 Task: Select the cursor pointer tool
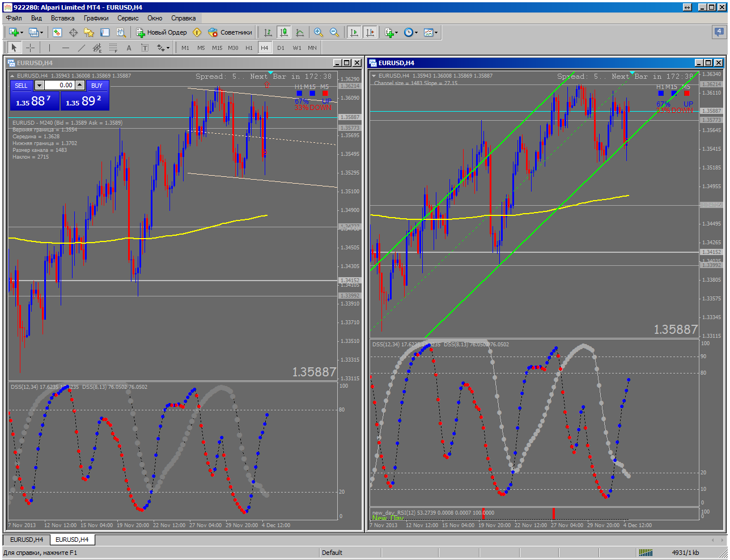(x=14, y=48)
